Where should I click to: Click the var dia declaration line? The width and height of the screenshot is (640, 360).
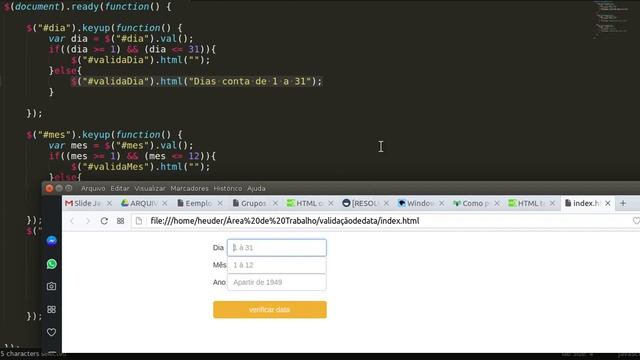(x=121, y=39)
